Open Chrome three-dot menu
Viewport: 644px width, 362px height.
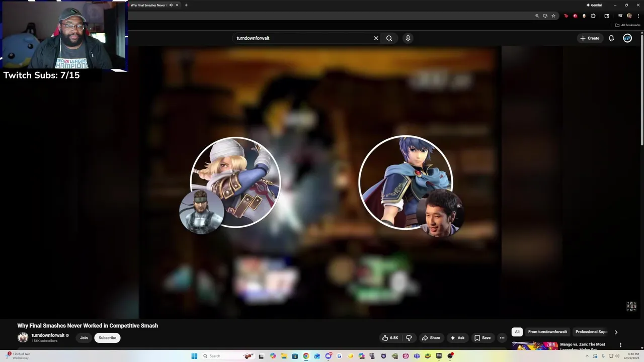tap(638, 16)
